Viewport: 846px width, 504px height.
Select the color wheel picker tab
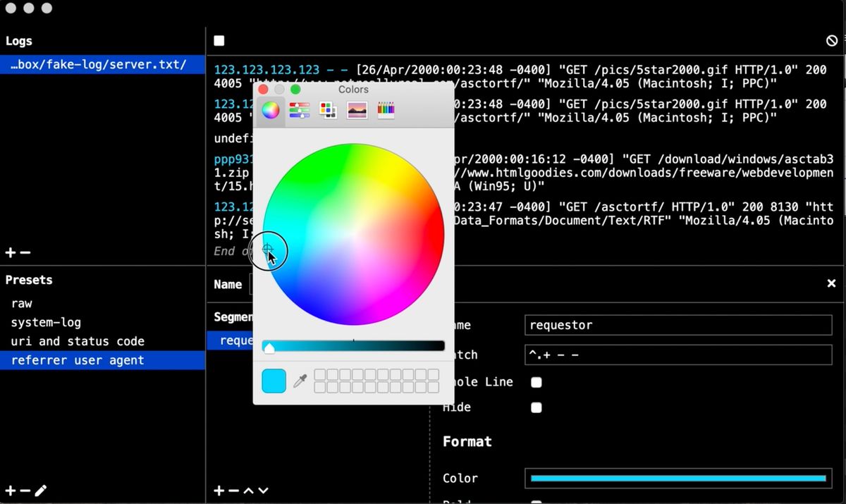click(x=271, y=110)
